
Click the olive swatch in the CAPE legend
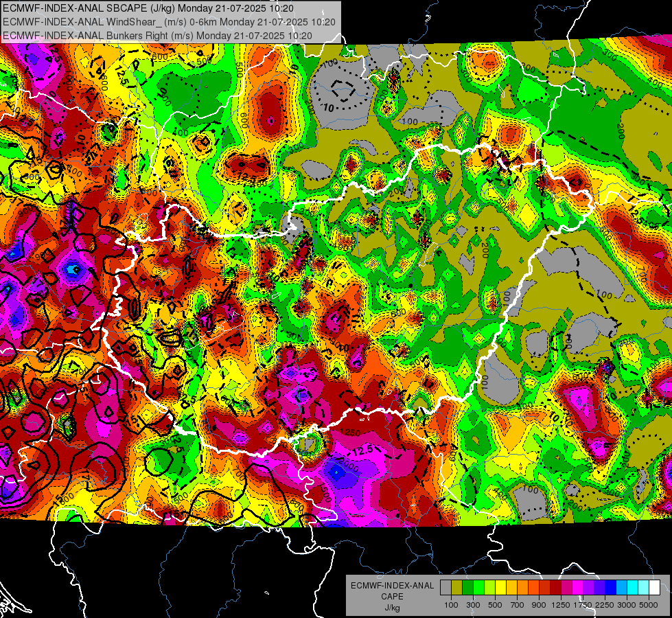[x=456, y=588]
